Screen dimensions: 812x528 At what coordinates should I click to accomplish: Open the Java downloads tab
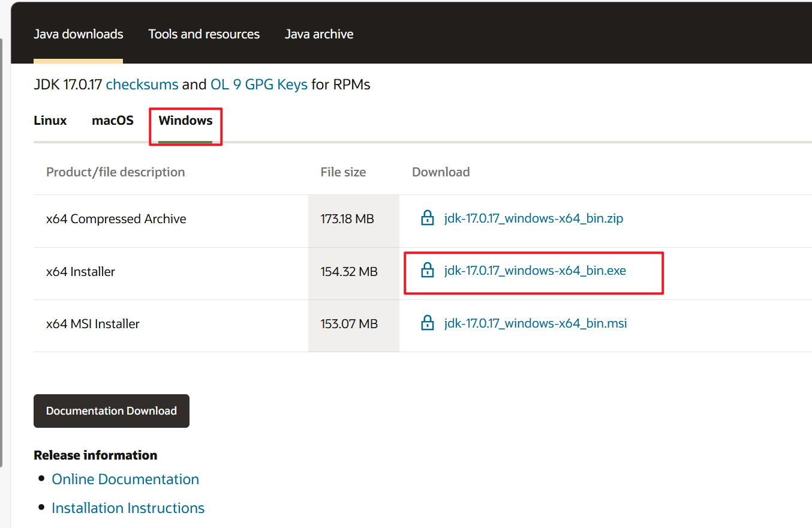(78, 34)
